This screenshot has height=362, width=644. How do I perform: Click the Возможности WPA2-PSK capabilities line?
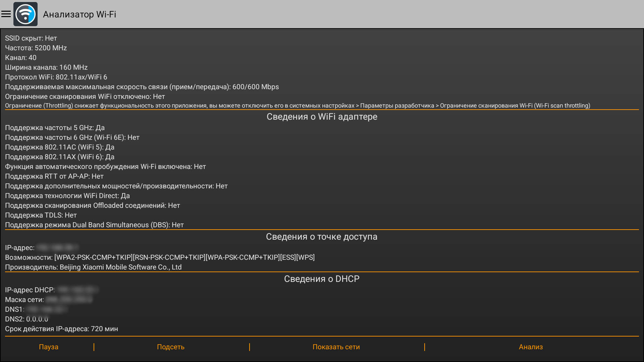(160, 257)
